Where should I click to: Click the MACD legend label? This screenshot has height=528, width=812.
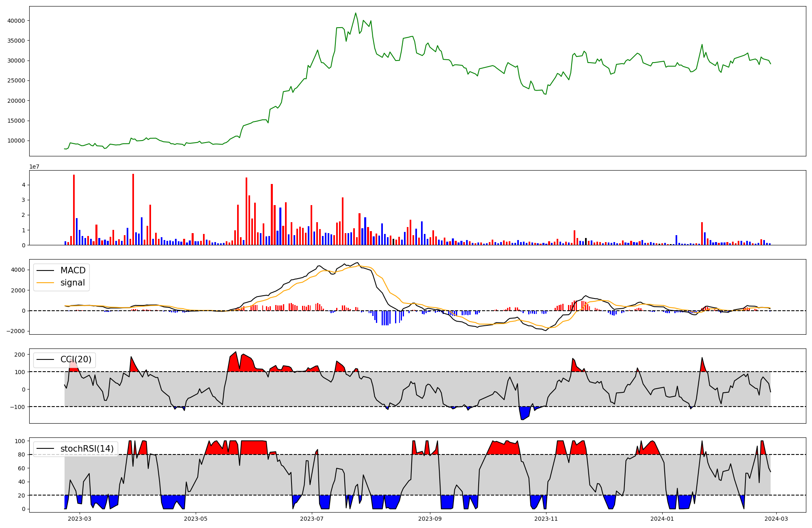73,270
